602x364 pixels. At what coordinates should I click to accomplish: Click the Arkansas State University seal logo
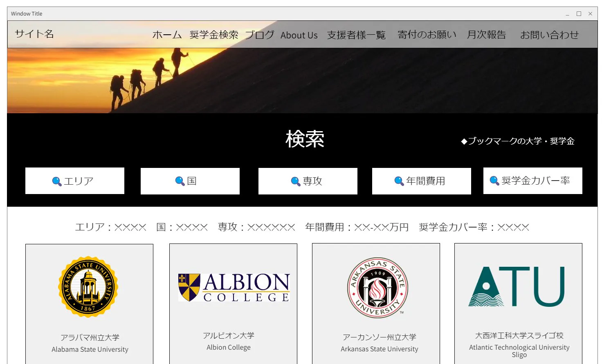coord(377,288)
